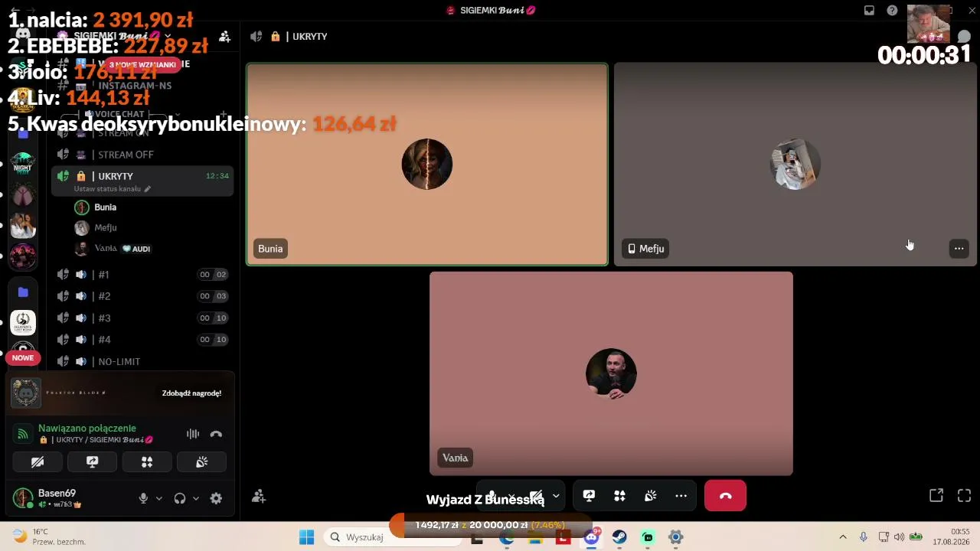
Task: Join the STREAM OFF voice channel
Action: pos(142,155)
